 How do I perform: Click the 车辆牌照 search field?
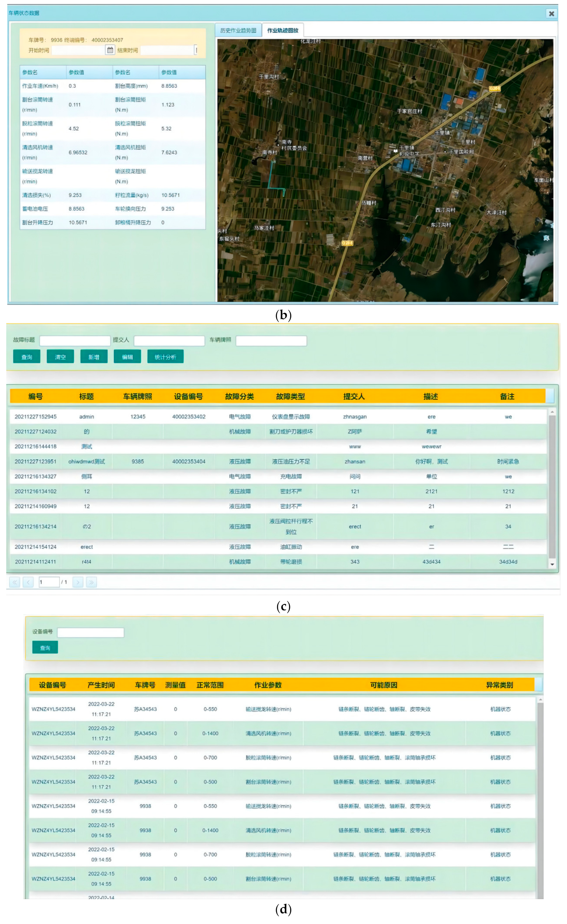[x=271, y=341]
